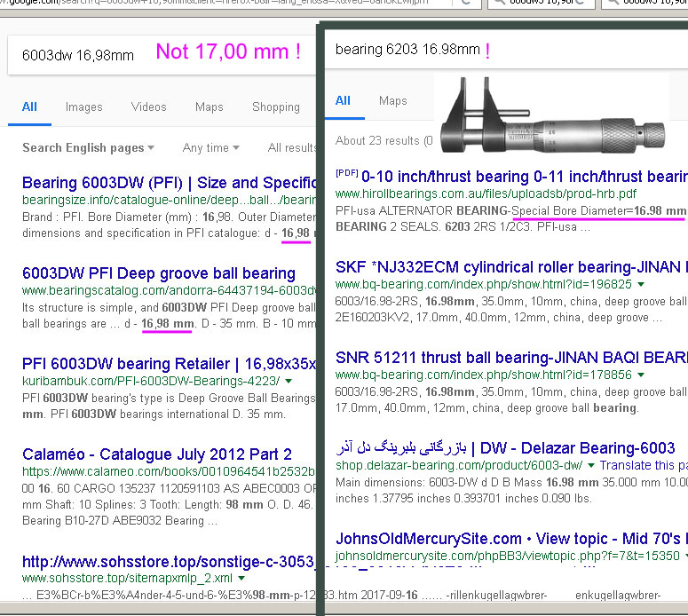The width and height of the screenshot is (688, 616).
Task: Expand the All results filter dropdown
Action: tap(292, 148)
